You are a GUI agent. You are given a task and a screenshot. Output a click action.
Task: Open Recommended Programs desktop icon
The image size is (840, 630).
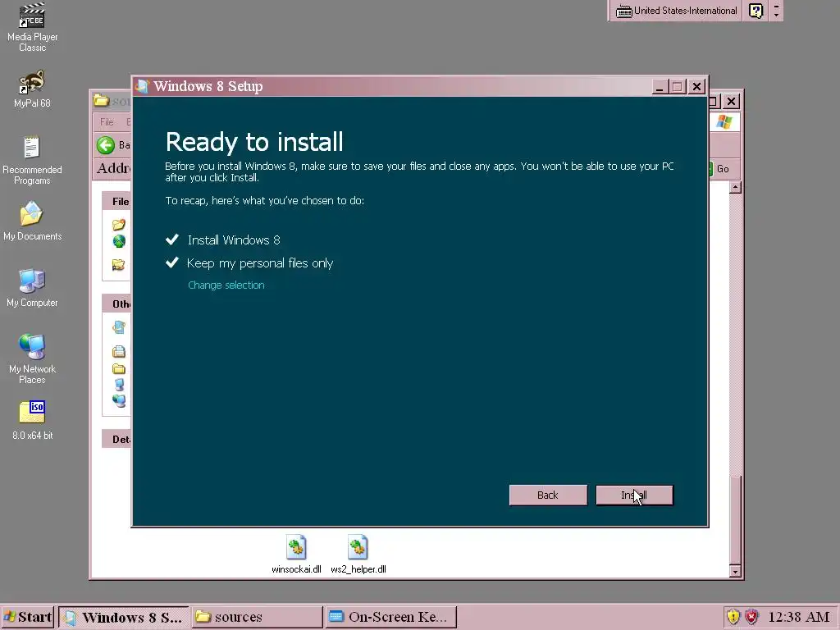click(x=32, y=161)
